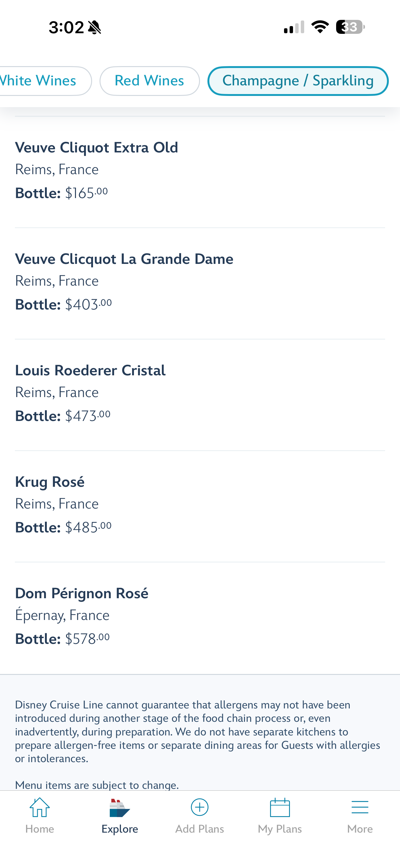Tap the 3:02 status bar clock
This screenshot has height=868, width=400.
[66, 27]
